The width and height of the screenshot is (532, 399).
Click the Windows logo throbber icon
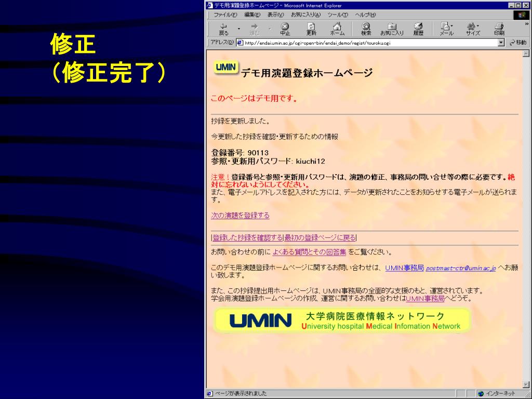tap(521, 15)
